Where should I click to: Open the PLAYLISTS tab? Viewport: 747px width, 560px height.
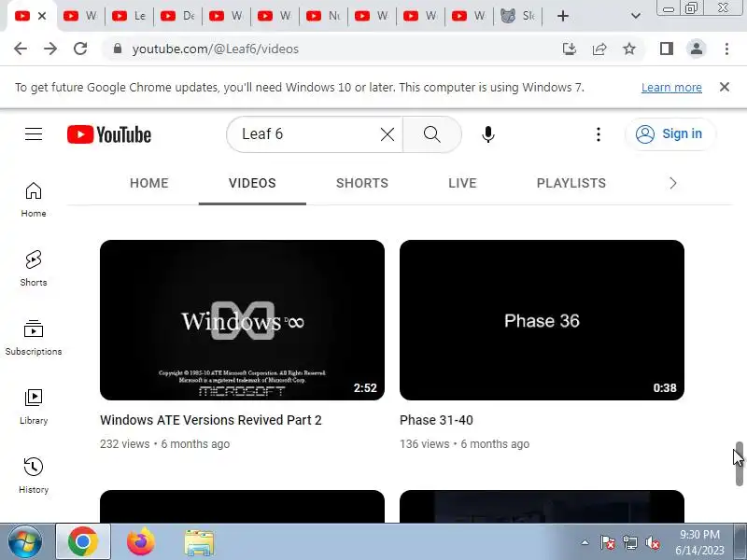click(571, 183)
